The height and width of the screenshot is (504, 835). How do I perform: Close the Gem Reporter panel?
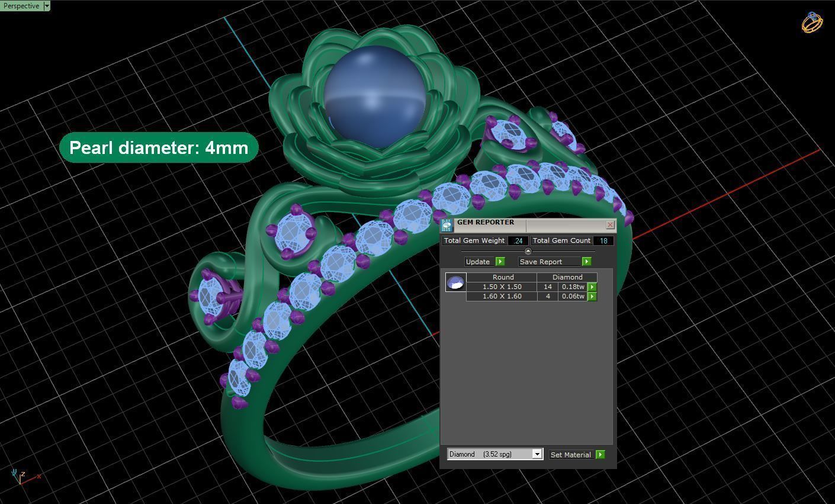pyautogui.click(x=610, y=225)
